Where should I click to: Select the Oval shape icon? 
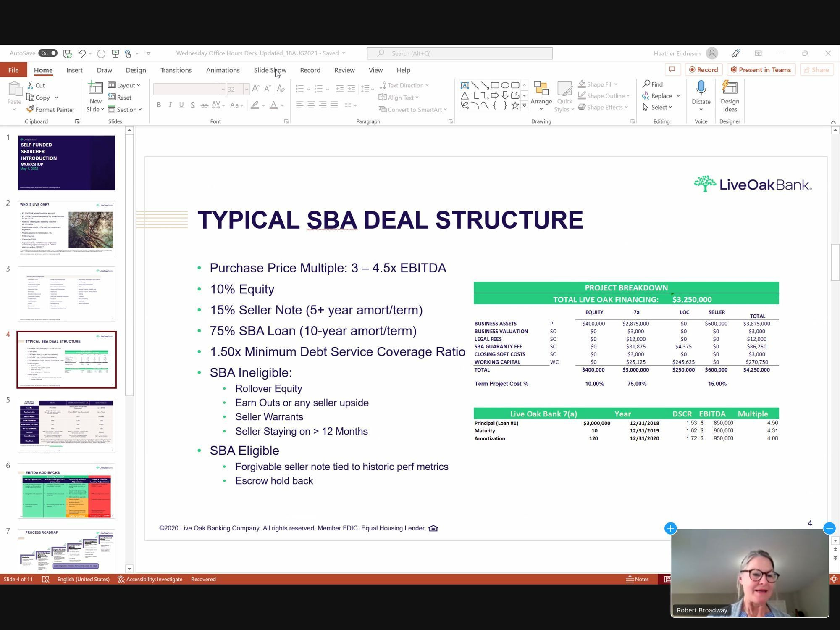[505, 85]
